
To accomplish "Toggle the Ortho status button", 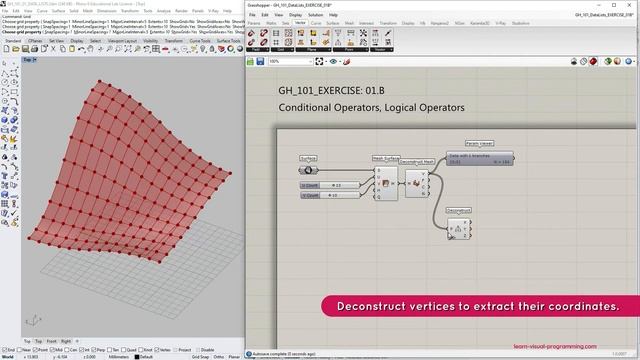I will pos(219,357).
